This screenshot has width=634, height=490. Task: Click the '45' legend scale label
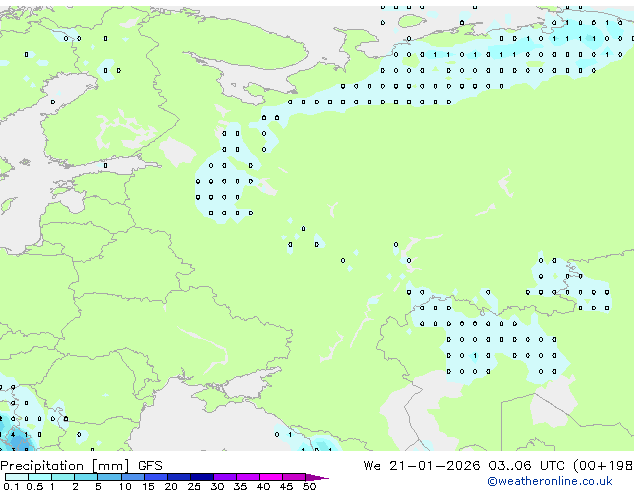click(286, 486)
